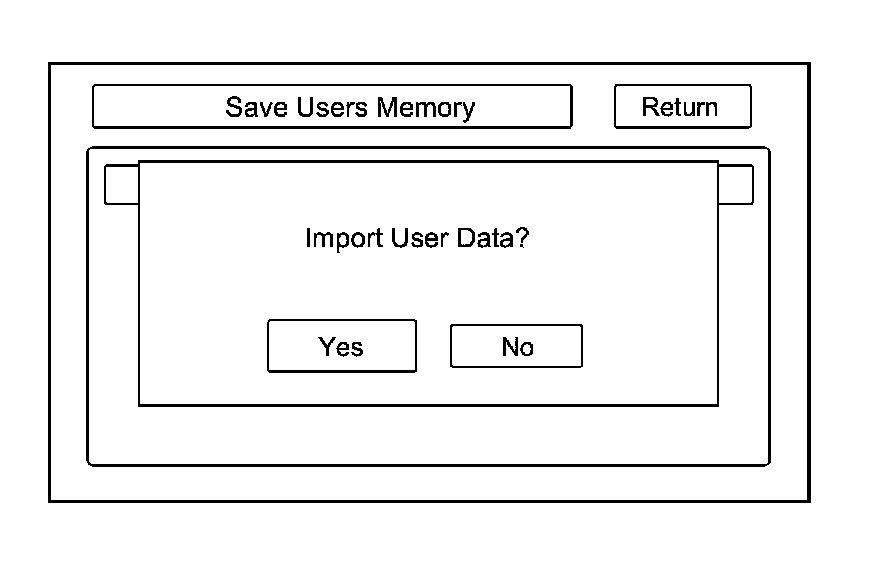Tap the dialog's question text
The height and width of the screenshot is (580, 880).
(x=416, y=239)
